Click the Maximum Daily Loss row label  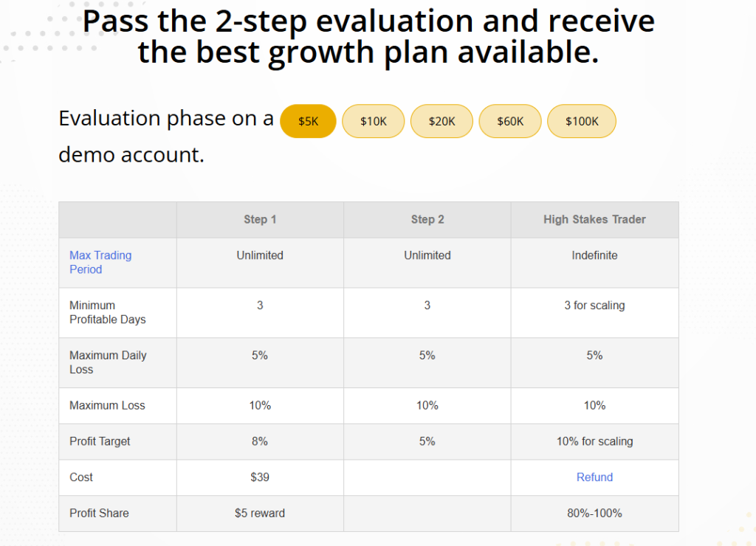pyautogui.click(x=108, y=362)
